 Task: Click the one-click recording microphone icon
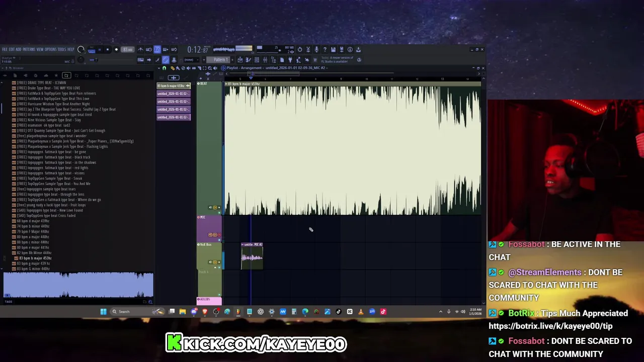(316, 49)
